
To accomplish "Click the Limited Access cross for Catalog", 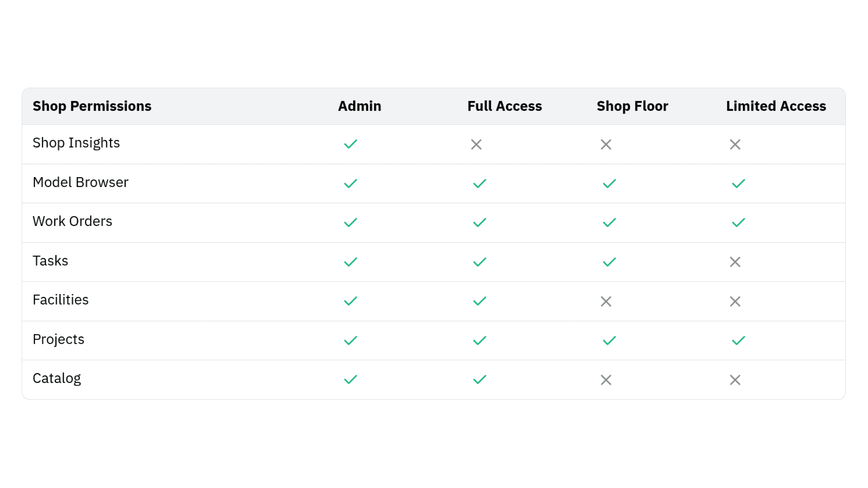I will [x=735, y=380].
